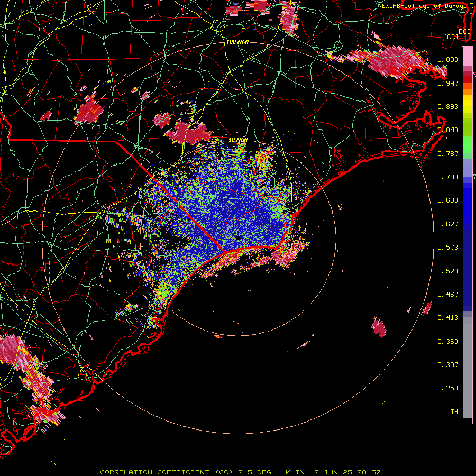Click the 0.893 legend value

tap(448, 106)
